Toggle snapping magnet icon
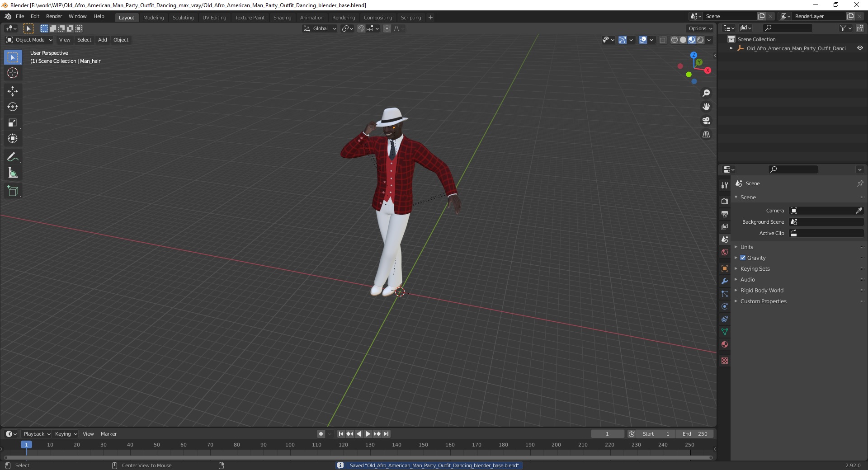This screenshot has height=470, width=868. click(x=361, y=28)
